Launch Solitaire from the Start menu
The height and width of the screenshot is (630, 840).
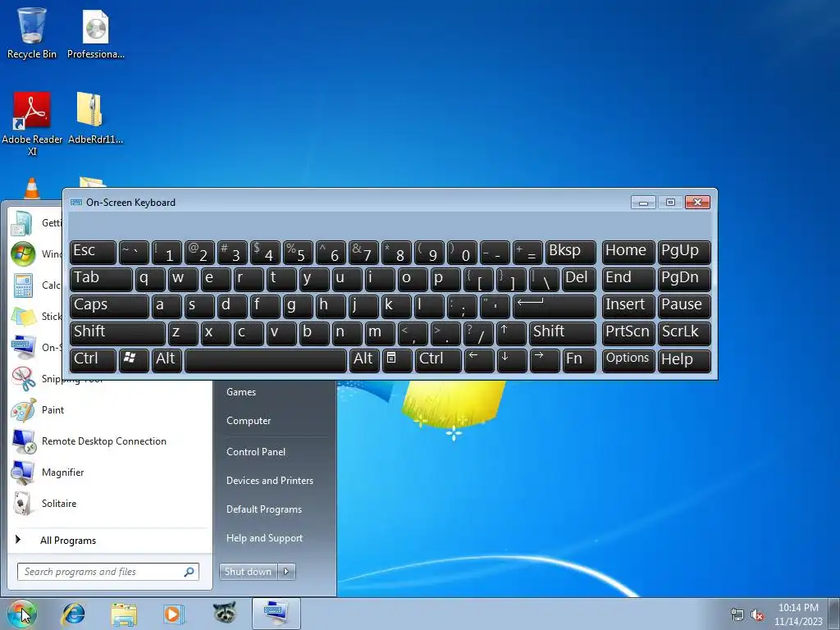(109, 504)
